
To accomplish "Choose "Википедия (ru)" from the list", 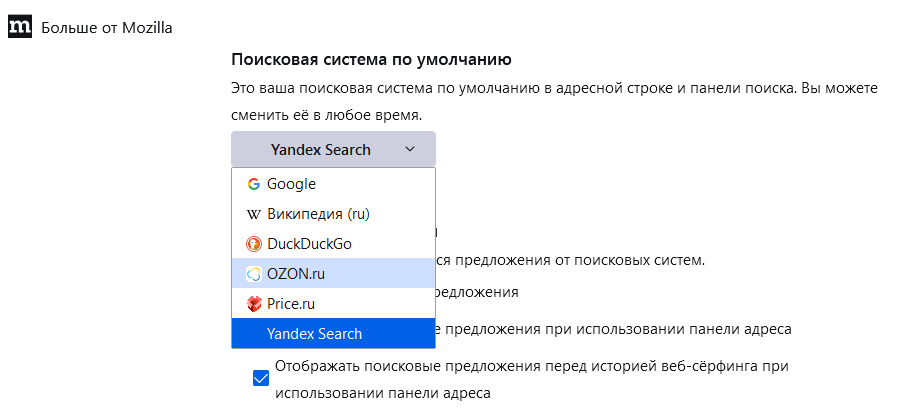I will (x=333, y=214).
